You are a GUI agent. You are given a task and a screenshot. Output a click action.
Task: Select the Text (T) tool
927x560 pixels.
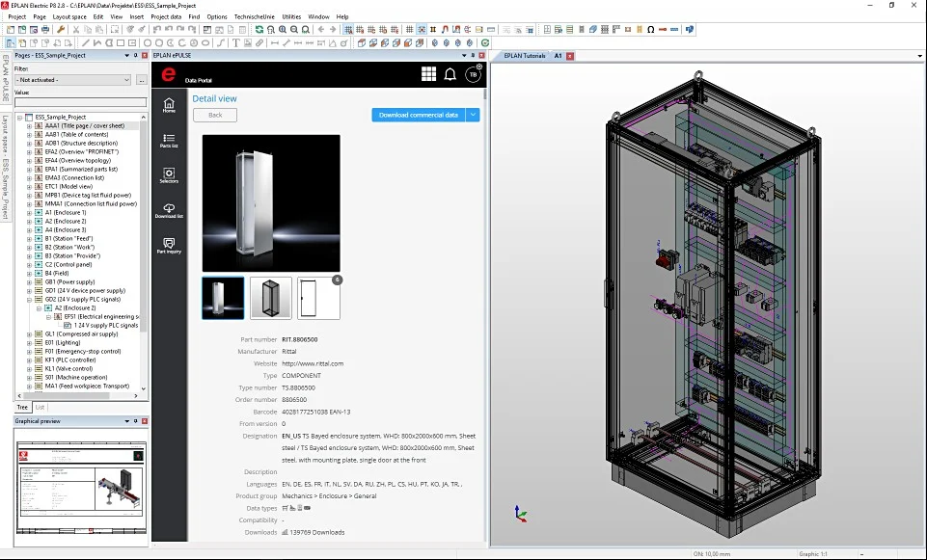point(236,43)
